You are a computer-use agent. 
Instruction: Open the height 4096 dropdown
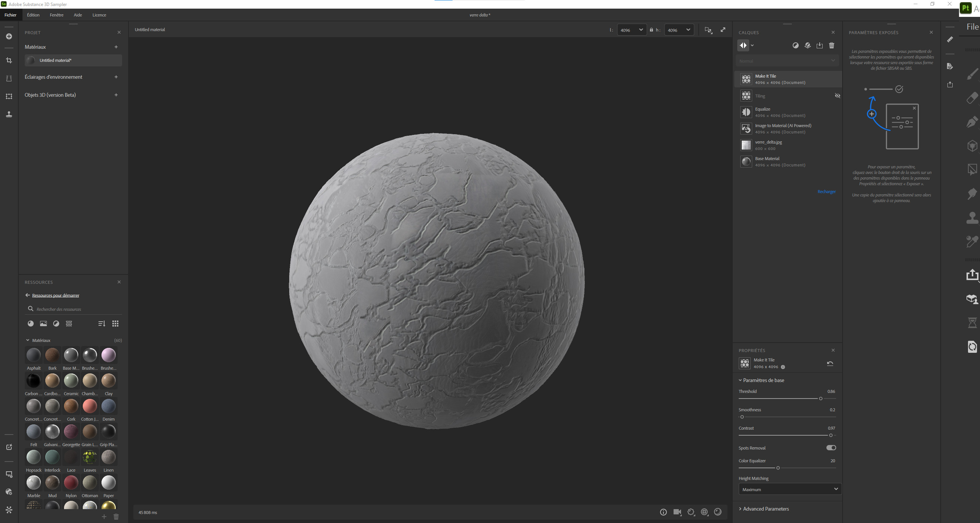679,30
